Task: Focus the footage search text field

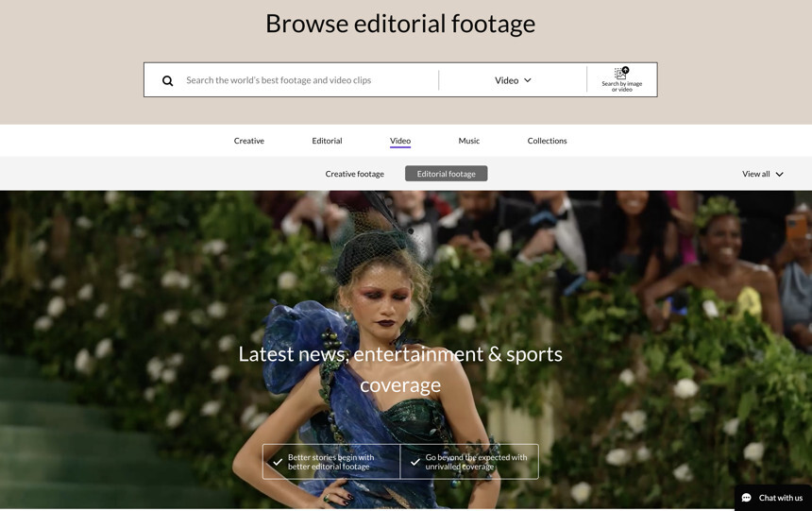Action: 307,80
